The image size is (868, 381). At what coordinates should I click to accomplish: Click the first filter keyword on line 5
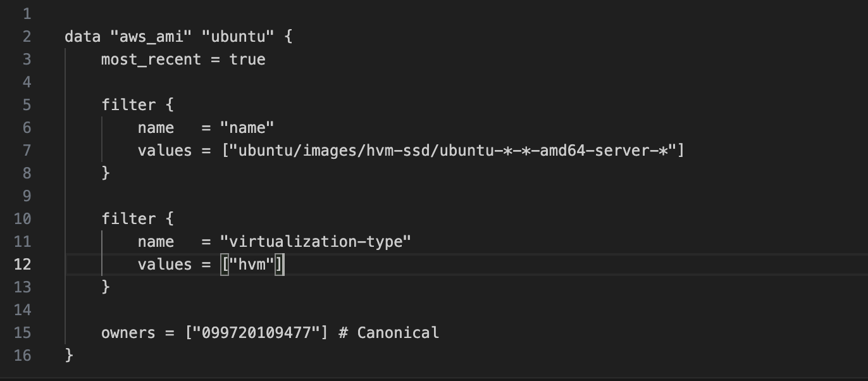[x=128, y=105]
